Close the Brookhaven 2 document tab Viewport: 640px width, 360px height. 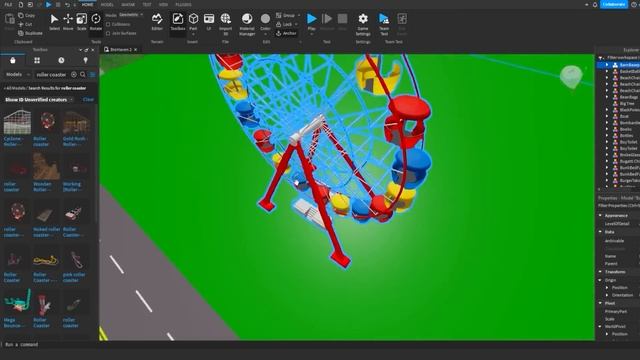(136, 50)
